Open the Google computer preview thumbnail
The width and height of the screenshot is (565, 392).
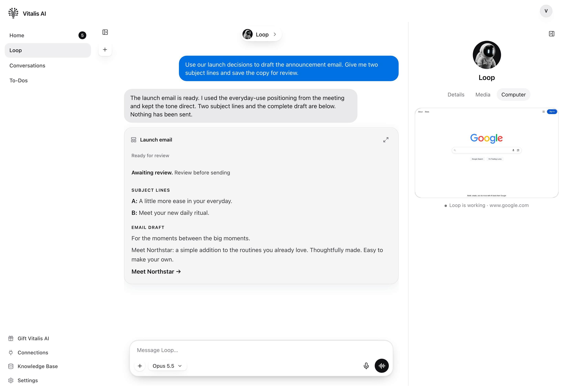point(486,153)
